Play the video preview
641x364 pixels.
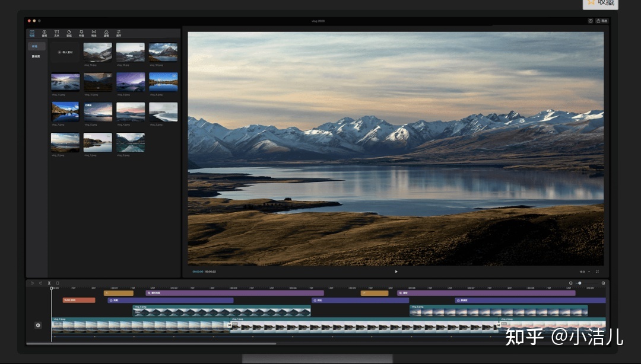tap(396, 272)
